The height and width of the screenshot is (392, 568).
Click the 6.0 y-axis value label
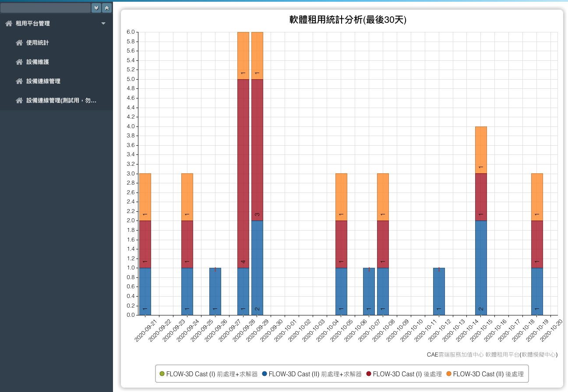[x=131, y=32]
